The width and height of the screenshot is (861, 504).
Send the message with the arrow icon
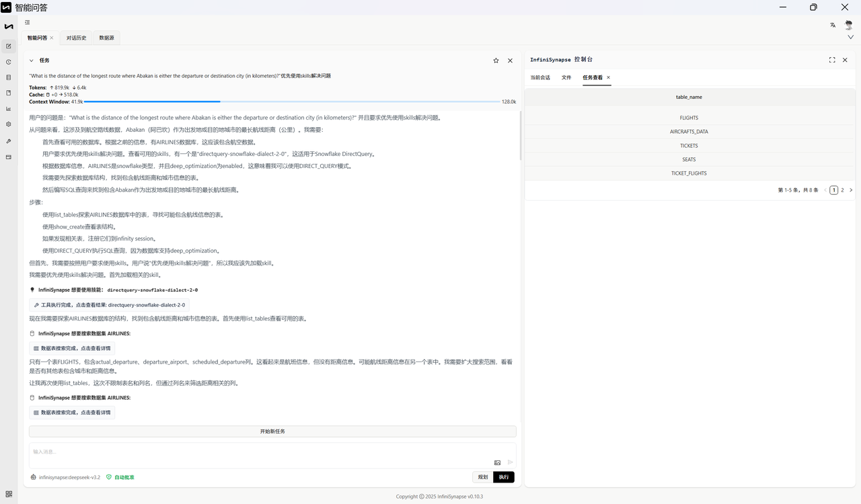(511, 462)
